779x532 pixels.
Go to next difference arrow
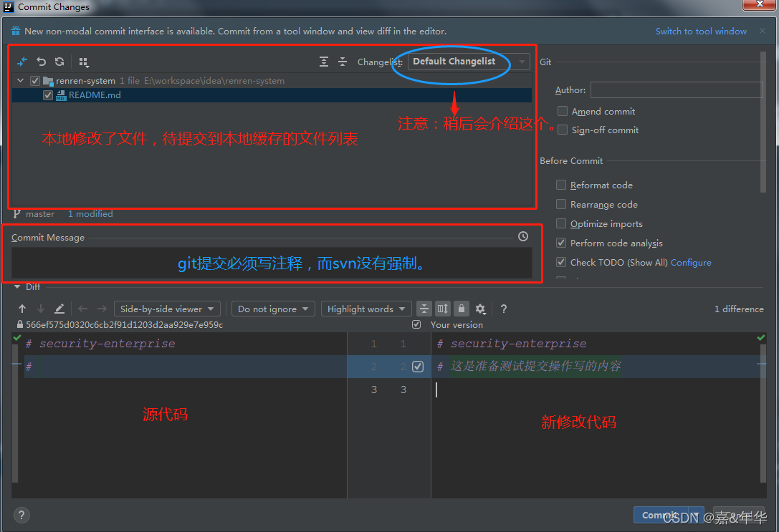[x=41, y=309]
